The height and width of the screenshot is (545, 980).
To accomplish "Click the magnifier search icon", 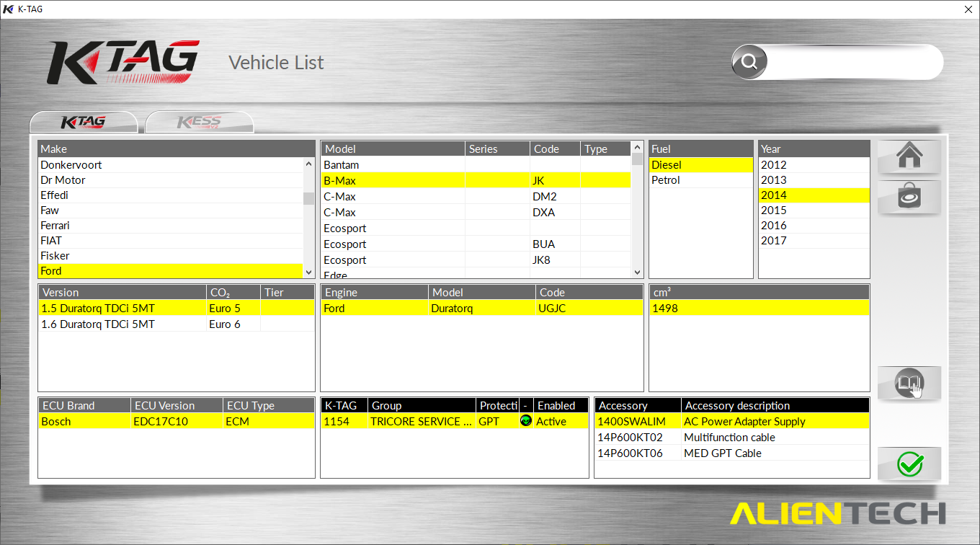I will (x=749, y=62).
